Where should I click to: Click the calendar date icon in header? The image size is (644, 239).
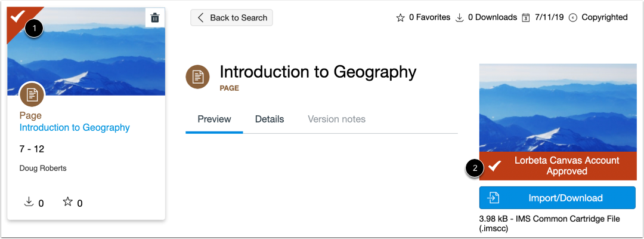click(525, 17)
